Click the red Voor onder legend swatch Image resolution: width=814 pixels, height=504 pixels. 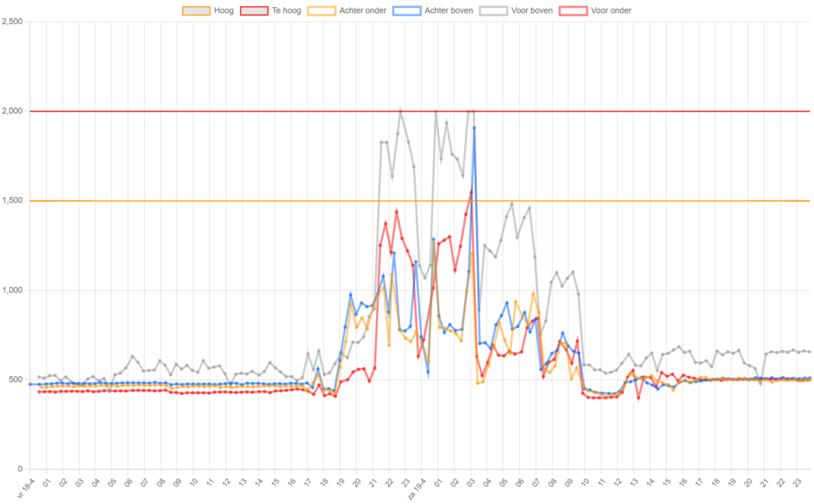[x=573, y=10]
